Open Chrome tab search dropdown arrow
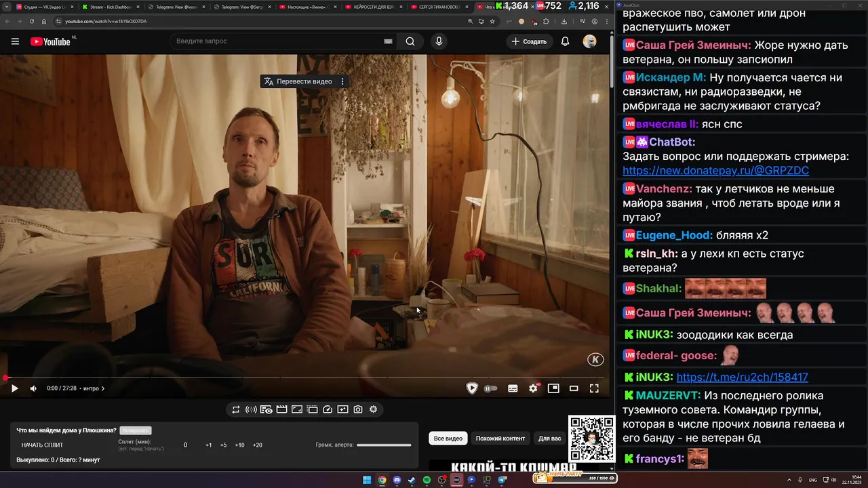This screenshot has height=488, width=868. coord(6,7)
